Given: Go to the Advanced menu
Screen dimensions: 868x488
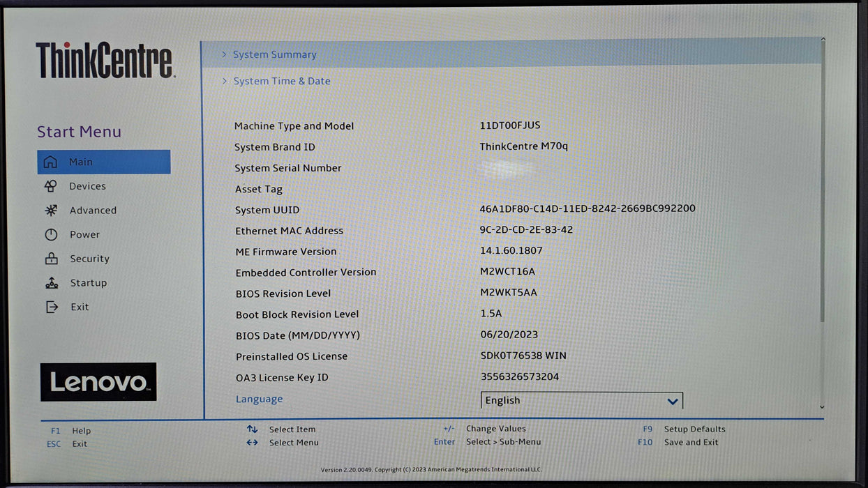Looking at the screenshot, I should click(93, 210).
